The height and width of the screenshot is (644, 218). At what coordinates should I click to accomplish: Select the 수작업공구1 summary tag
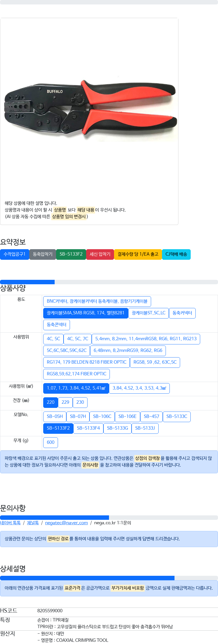point(14,254)
